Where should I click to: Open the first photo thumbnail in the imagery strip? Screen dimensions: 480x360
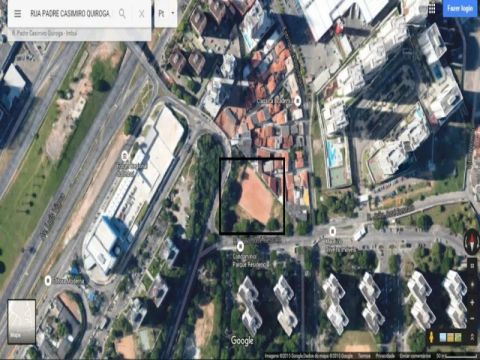tap(443, 338)
